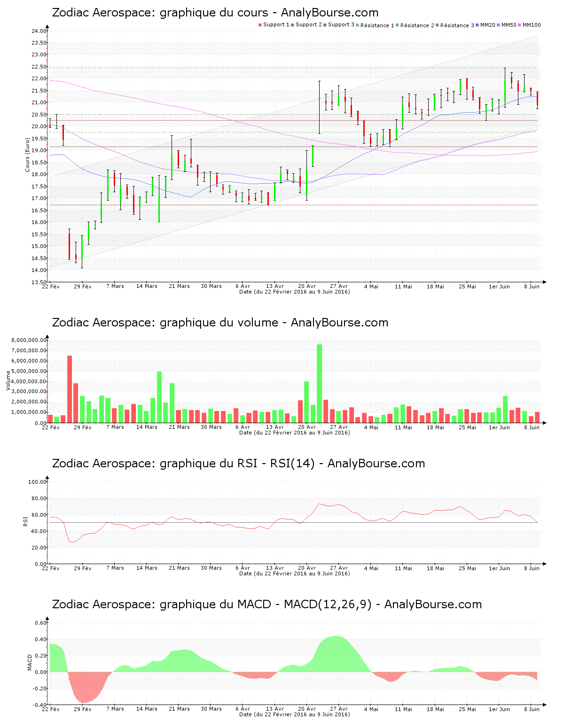The height and width of the screenshot is (728, 564).
Task: Click the 'MACD' vertical axis label
Action: pyautogui.click(x=30, y=662)
